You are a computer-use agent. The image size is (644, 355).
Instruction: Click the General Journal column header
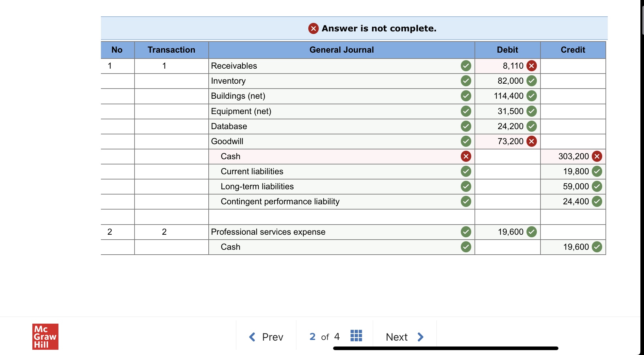(341, 50)
